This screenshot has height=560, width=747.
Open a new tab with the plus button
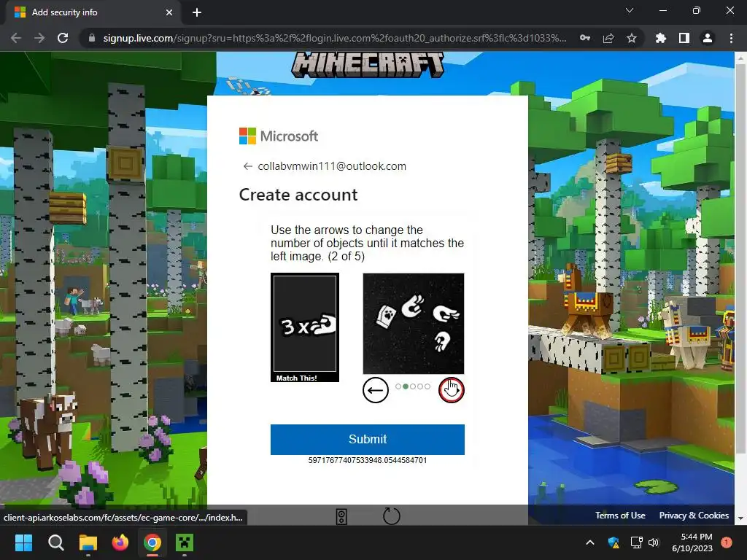tap(197, 12)
